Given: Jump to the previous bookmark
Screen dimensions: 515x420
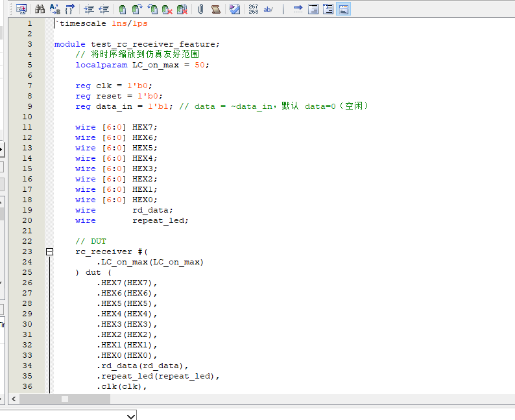Looking at the screenshot, I should tap(152, 9).
